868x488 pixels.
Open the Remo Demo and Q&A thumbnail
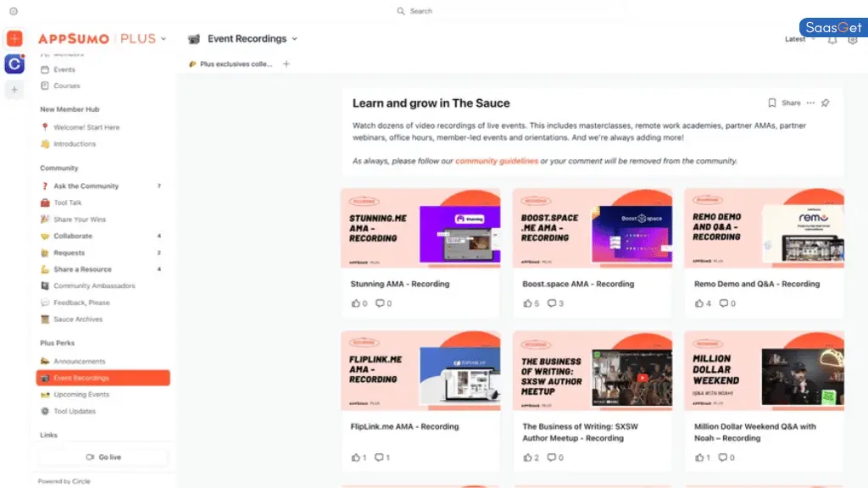tap(765, 229)
